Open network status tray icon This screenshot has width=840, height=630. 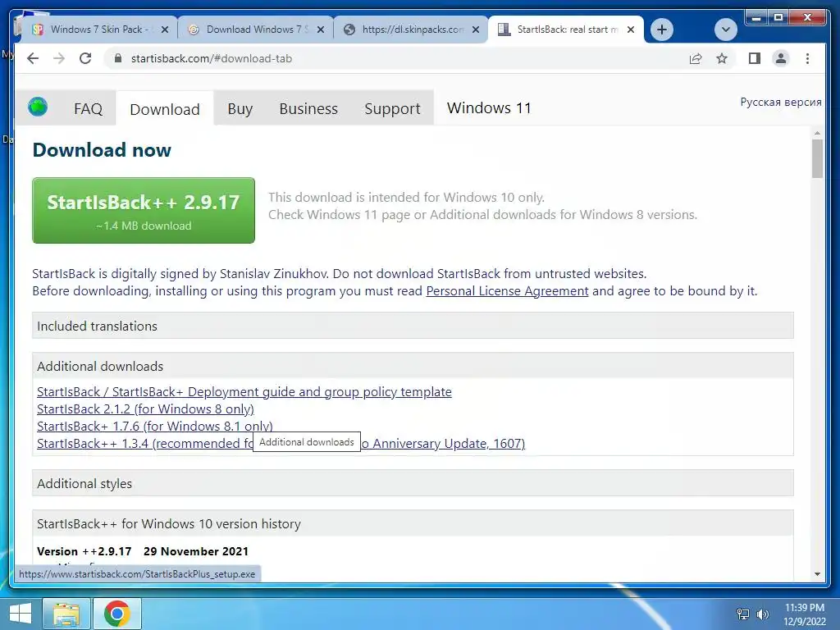(742, 614)
